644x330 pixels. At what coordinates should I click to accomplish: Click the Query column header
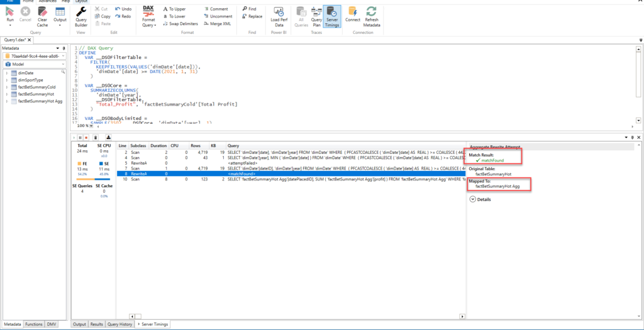point(233,146)
